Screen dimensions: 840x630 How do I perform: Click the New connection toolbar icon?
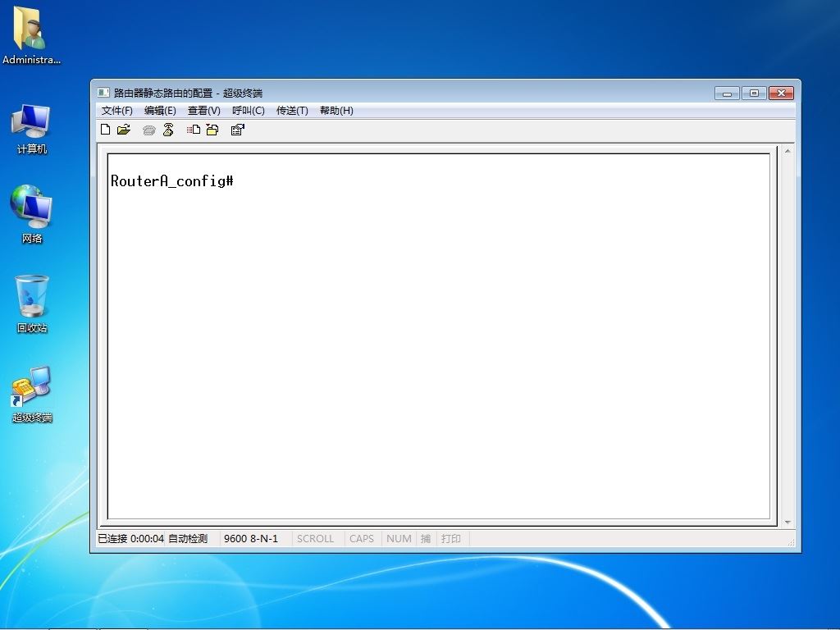click(x=106, y=130)
